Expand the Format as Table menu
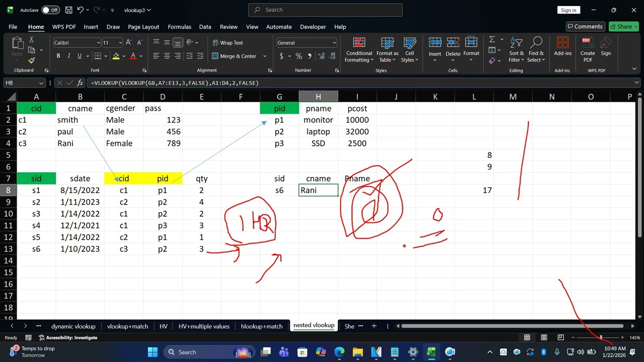Screen dimensions: 644x362 (387, 50)
